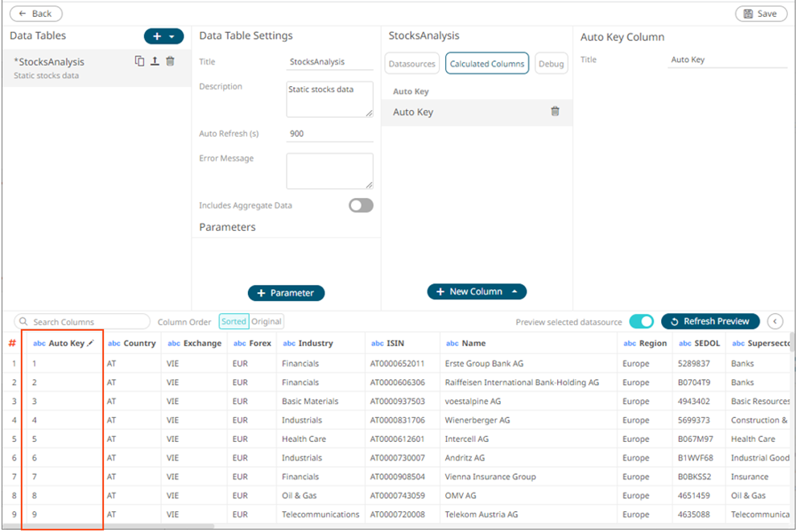798x532 pixels.
Task: Click the pencil icon on Auto Key header
Action: click(91, 343)
